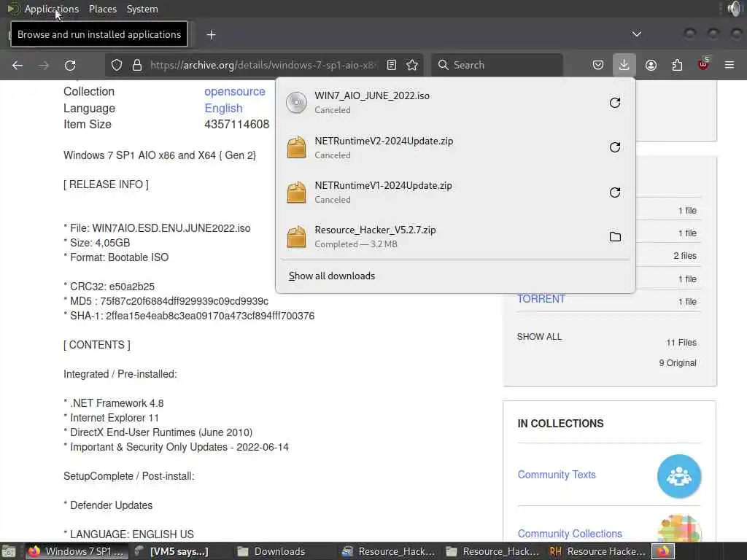
Task: Open uBlock Origin extension icon
Action: pos(704,65)
